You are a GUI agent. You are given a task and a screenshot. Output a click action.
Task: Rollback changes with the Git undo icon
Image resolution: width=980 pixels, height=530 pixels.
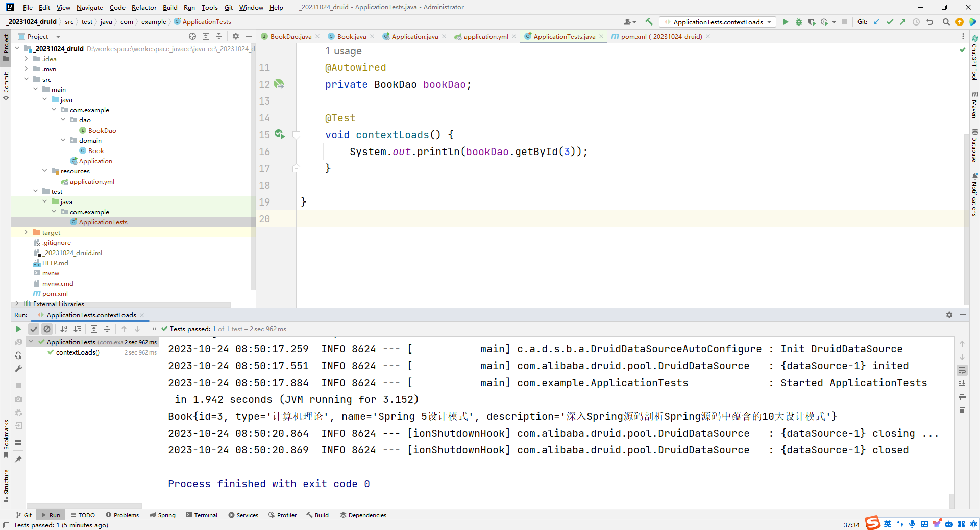coord(929,22)
